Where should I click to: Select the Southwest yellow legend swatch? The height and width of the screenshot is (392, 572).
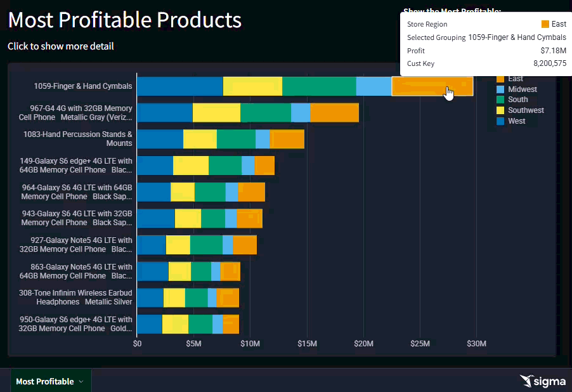pos(500,110)
